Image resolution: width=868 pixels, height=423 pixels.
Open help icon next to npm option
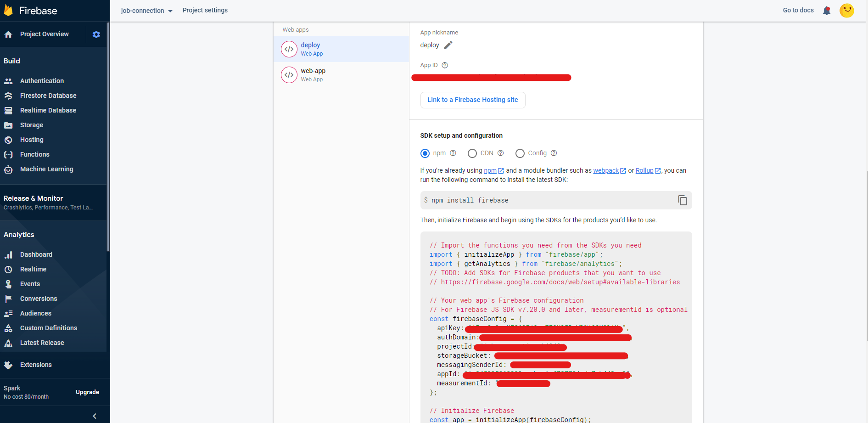click(453, 153)
